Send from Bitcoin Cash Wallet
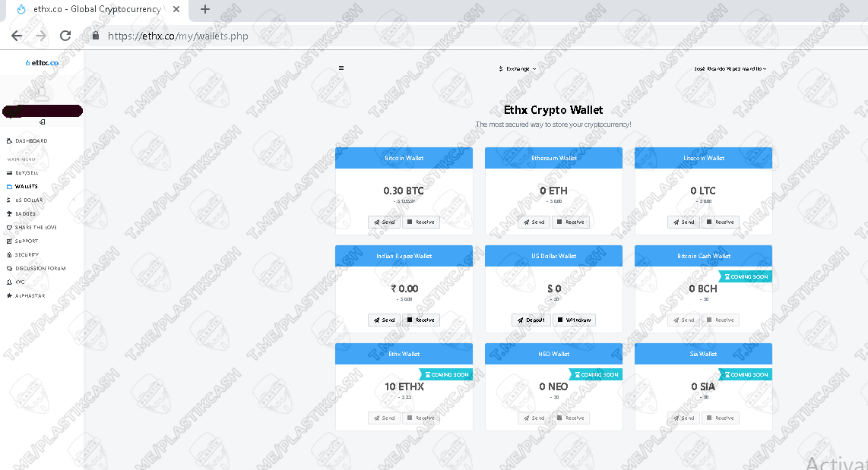The width and height of the screenshot is (868, 470). tap(683, 320)
